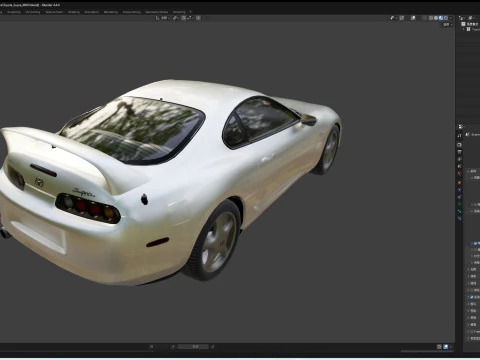Image resolution: width=480 pixels, height=360 pixels.
Task: Switch to the Animation workspace tab
Action: [x=92, y=12]
